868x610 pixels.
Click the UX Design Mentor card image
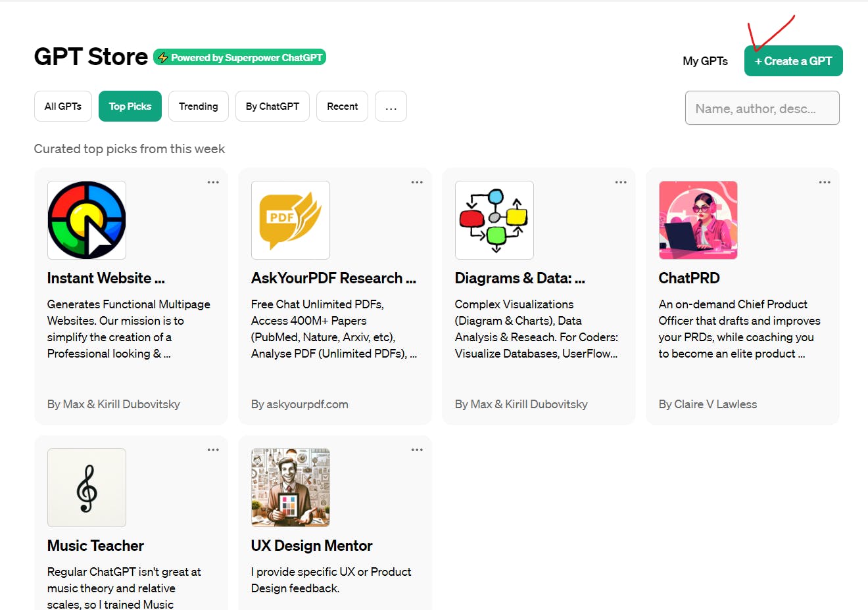(291, 488)
